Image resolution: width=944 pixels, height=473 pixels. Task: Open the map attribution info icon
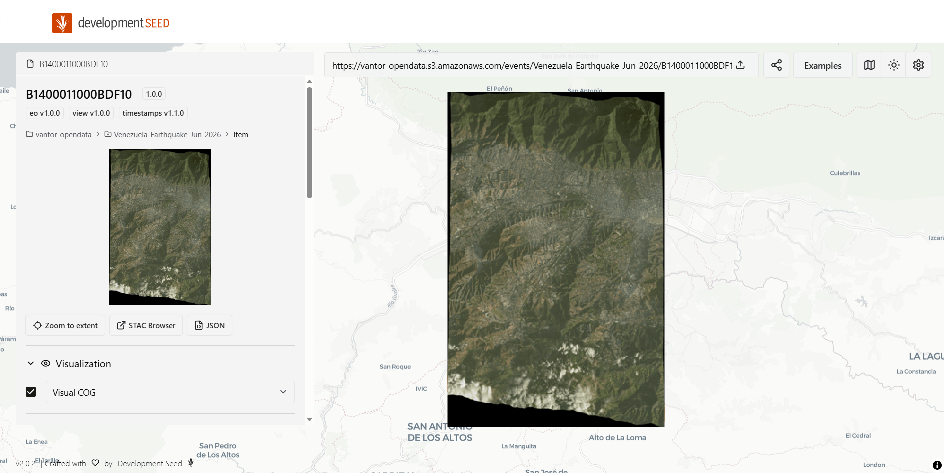coord(937,465)
